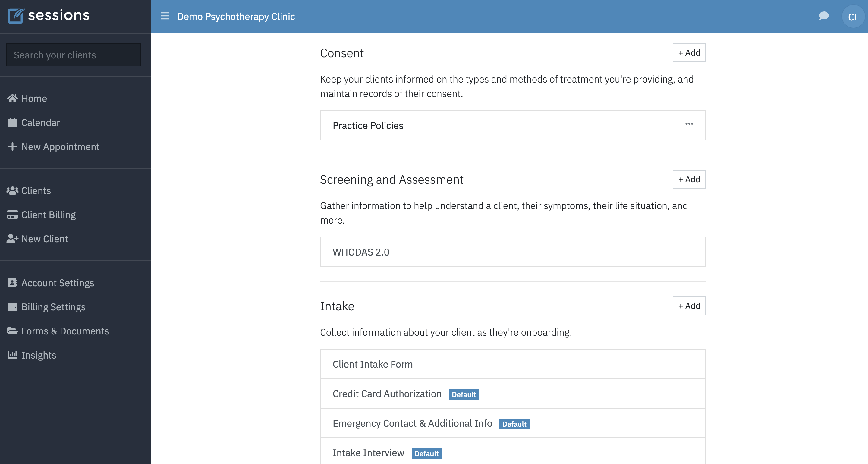Open the Calendar icon
The image size is (868, 464).
click(13, 122)
